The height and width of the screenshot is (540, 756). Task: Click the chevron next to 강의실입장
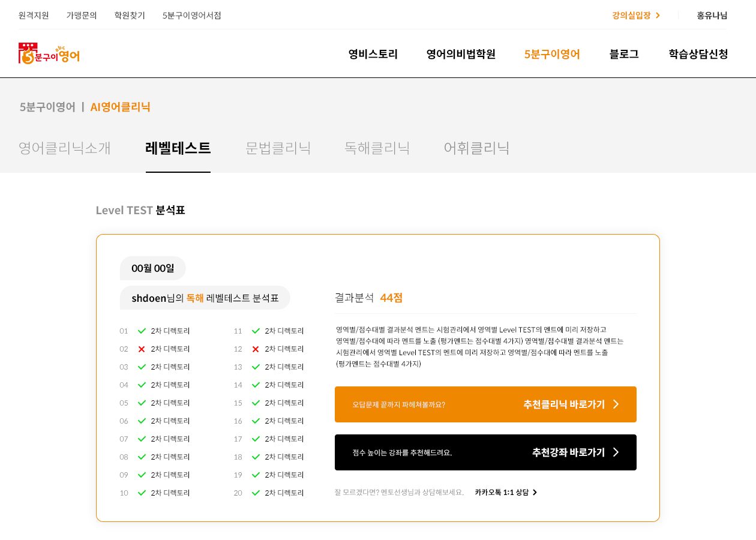pyautogui.click(x=658, y=16)
